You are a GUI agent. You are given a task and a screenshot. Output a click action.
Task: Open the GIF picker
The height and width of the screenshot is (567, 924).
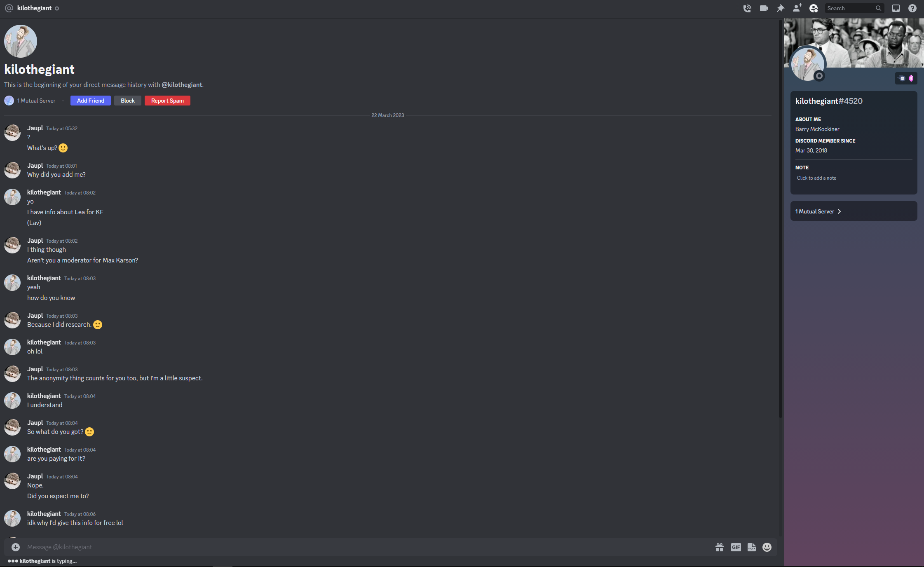click(736, 547)
